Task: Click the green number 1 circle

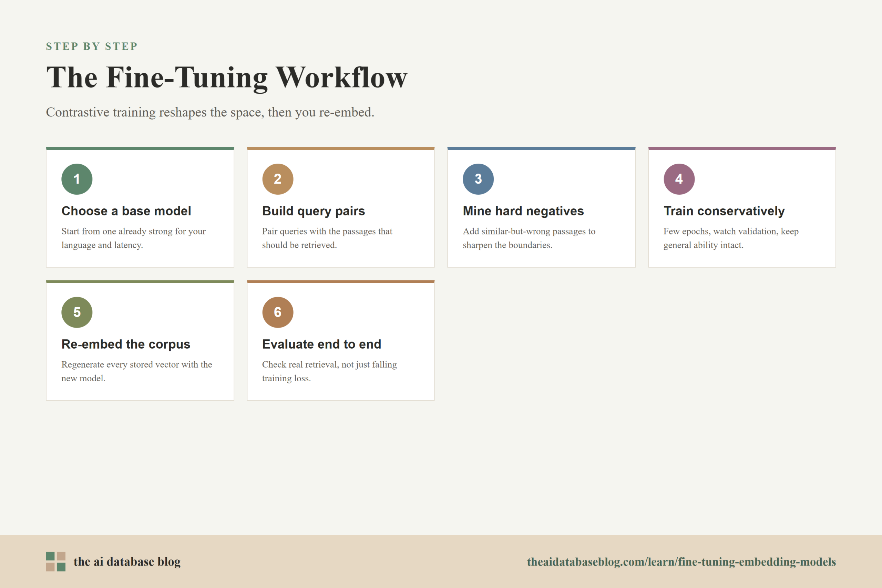Action: tap(77, 179)
